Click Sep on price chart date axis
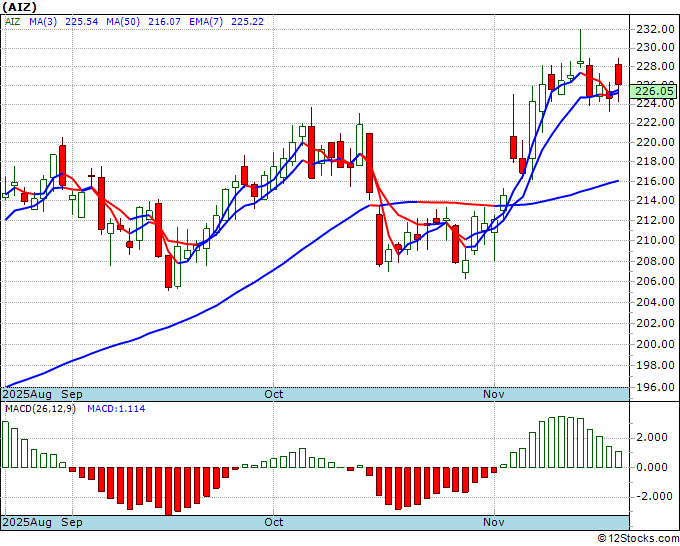 (x=72, y=394)
